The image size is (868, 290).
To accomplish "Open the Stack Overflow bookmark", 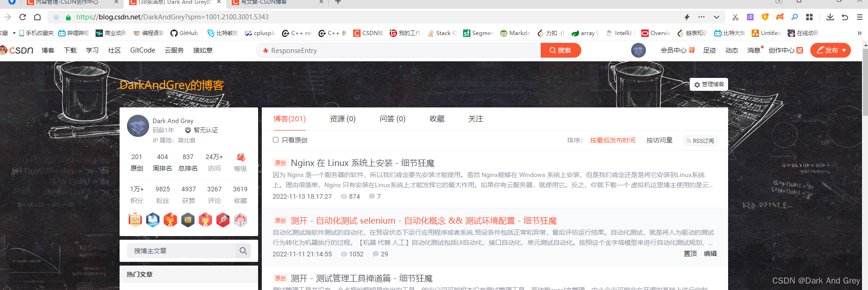I will tap(442, 33).
